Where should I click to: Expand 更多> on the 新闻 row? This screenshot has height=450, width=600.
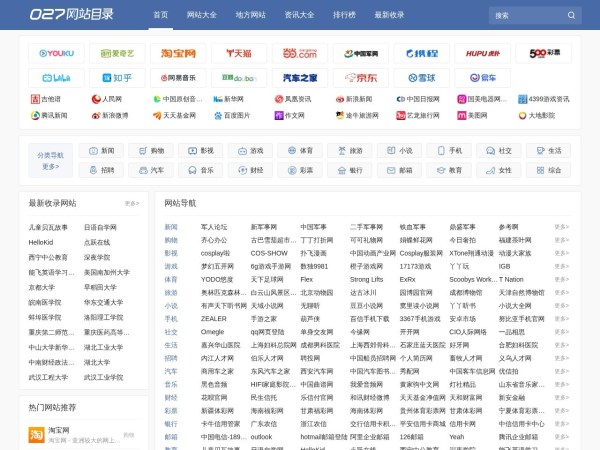(x=562, y=227)
